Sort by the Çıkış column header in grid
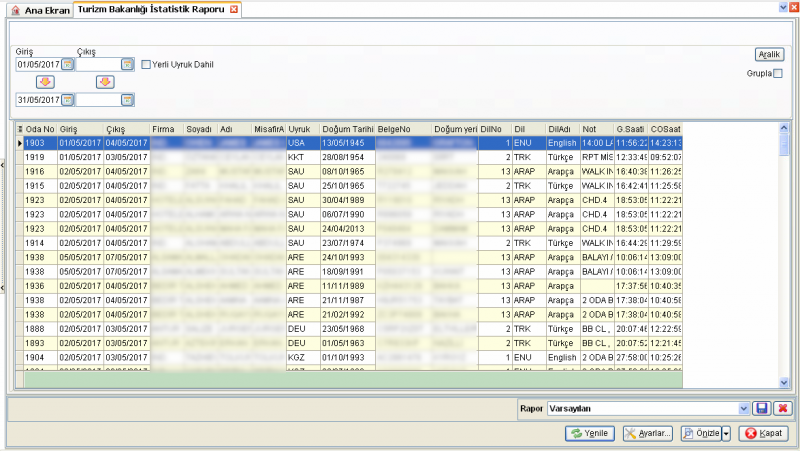This screenshot has height=451, width=800. pyautogui.click(x=127, y=129)
